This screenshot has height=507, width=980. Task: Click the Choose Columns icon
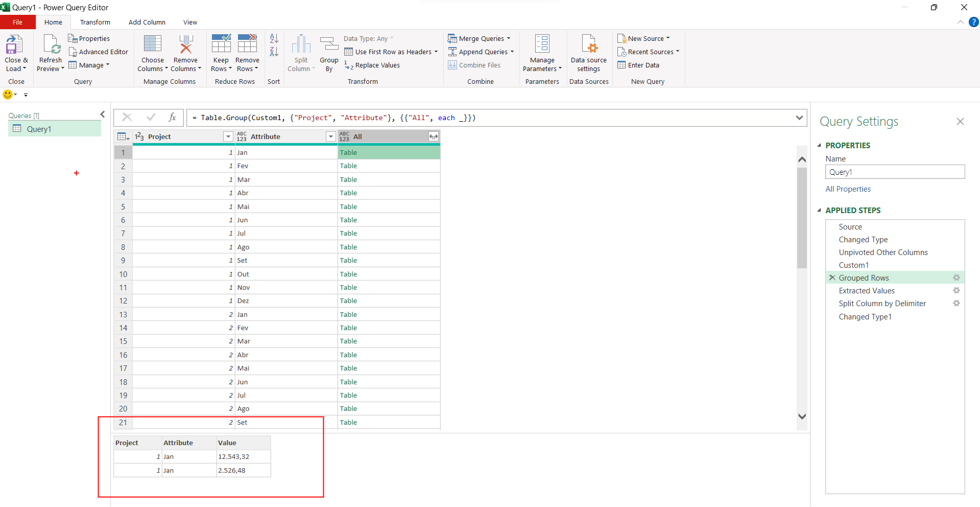coord(153,44)
